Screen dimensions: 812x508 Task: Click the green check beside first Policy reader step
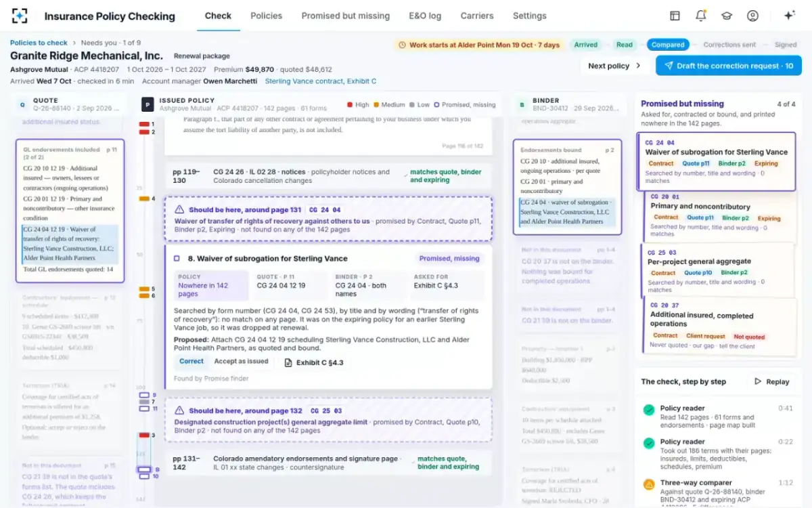tap(649, 410)
